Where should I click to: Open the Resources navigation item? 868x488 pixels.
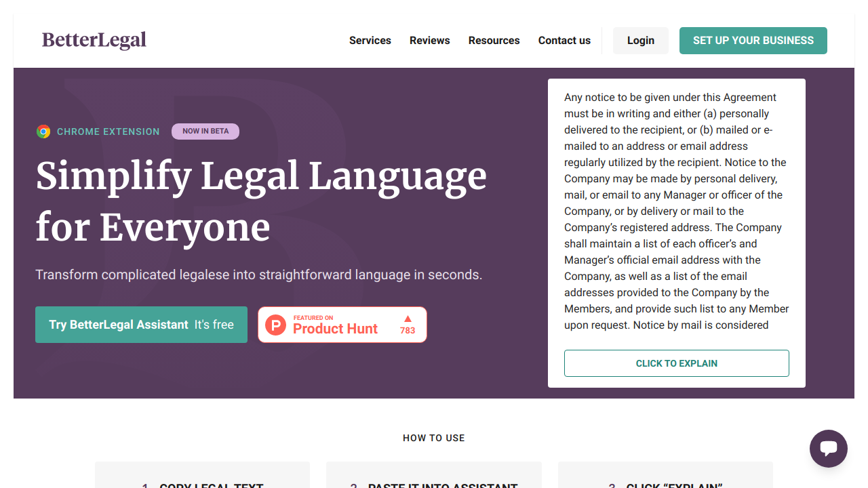tap(494, 41)
